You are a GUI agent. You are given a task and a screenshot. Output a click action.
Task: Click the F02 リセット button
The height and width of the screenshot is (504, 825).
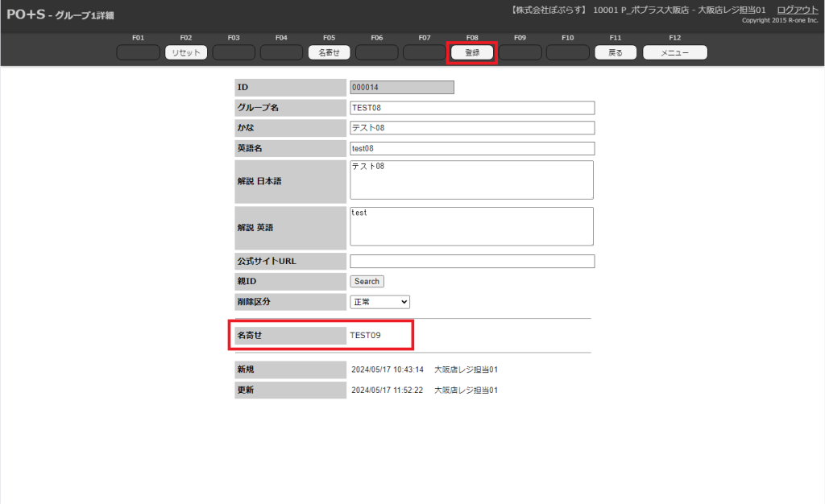(186, 52)
